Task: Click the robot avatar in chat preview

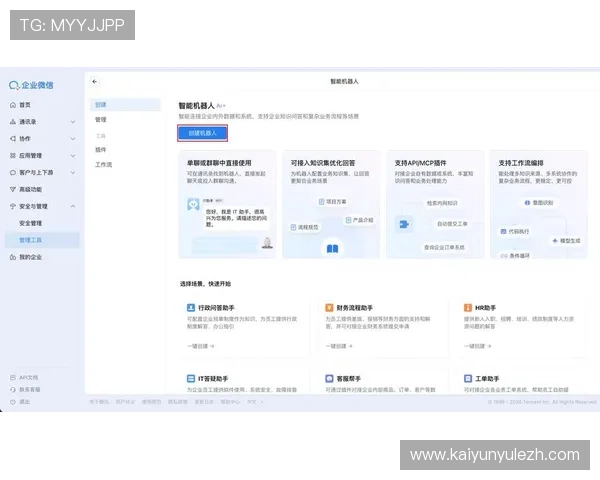Action: 193,204
